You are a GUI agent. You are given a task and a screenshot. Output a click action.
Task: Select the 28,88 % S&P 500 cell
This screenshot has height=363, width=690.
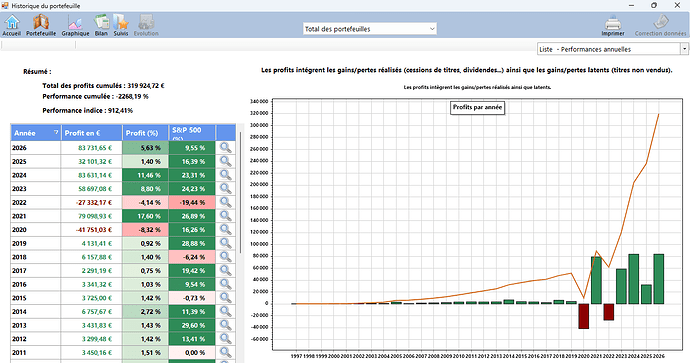pos(192,243)
